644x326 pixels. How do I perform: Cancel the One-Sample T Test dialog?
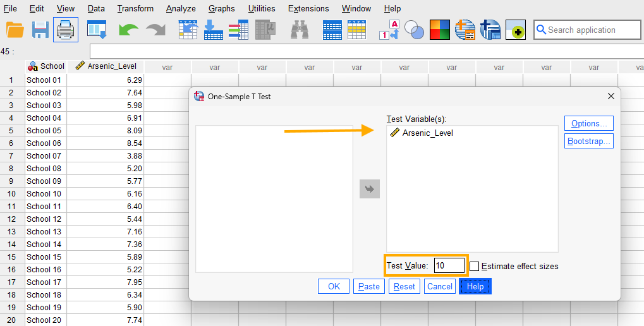pos(439,286)
